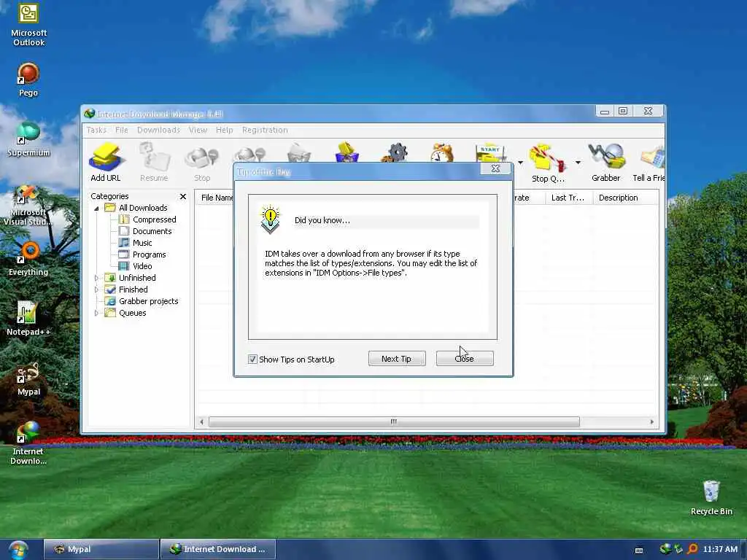Click the File Name column header

tap(215, 198)
